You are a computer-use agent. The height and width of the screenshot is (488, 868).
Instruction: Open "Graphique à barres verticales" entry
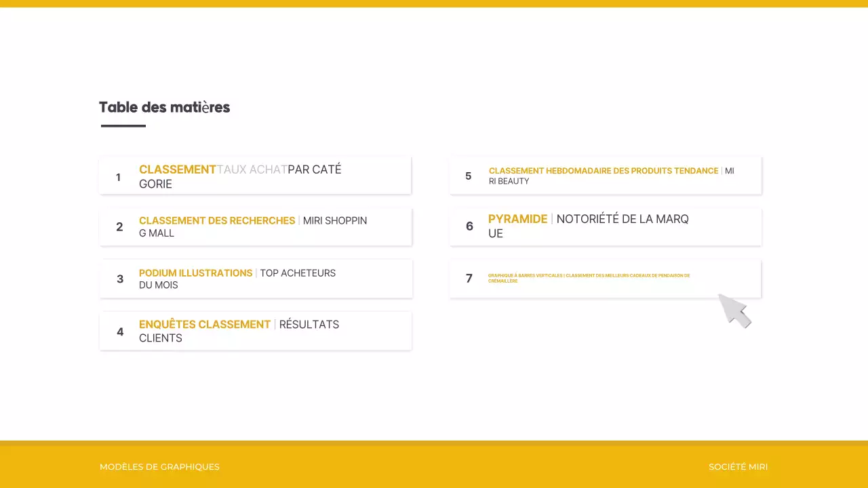click(x=589, y=278)
